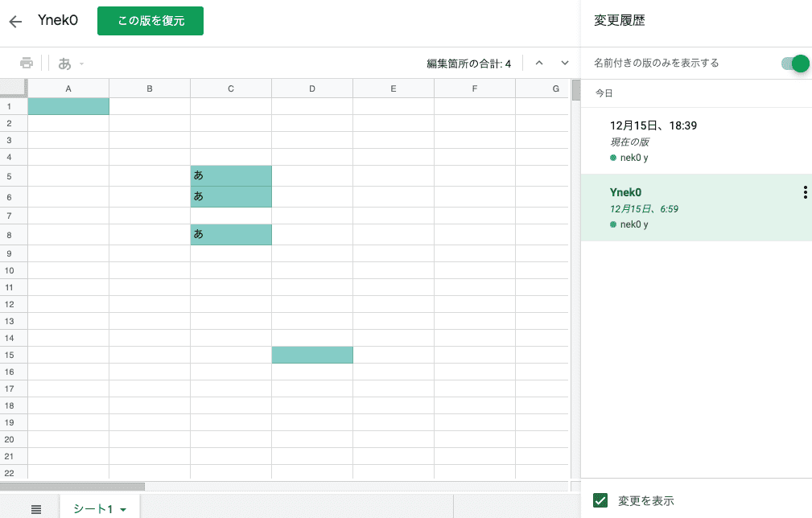Click the back arrow to exit version history

(15, 22)
